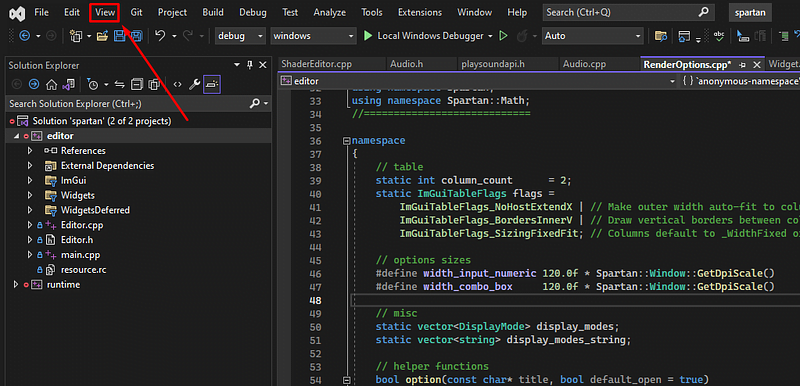Toggle Preview Selected Items in Solution Explorer
This screenshot has width=800, height=386.
point(212,84)
